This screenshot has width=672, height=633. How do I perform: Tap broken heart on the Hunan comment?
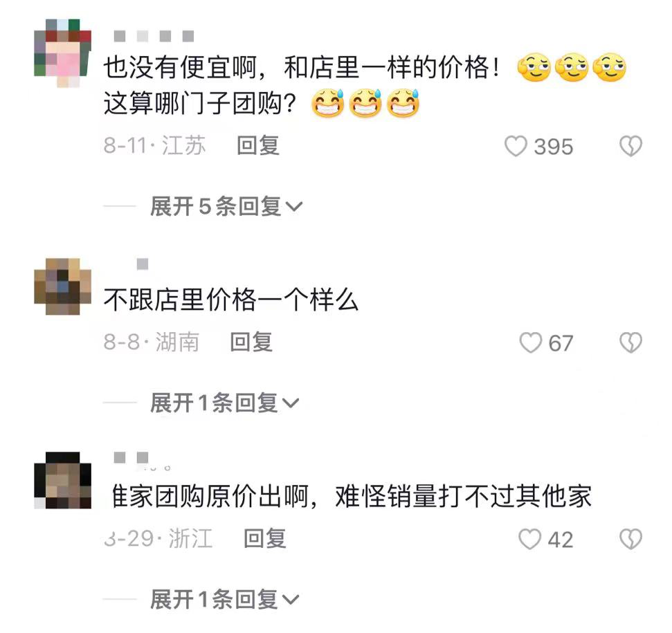[631, 342]
